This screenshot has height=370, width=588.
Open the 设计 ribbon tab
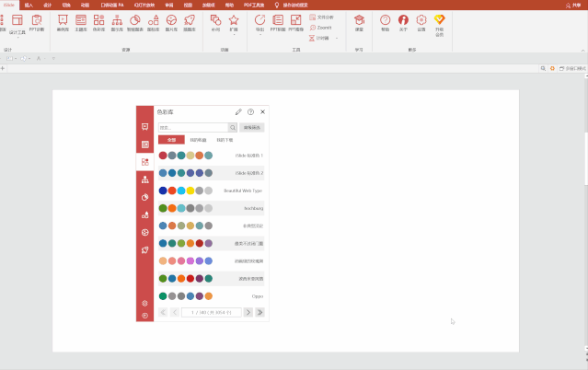pyautogui.click(x=47, y=5)
